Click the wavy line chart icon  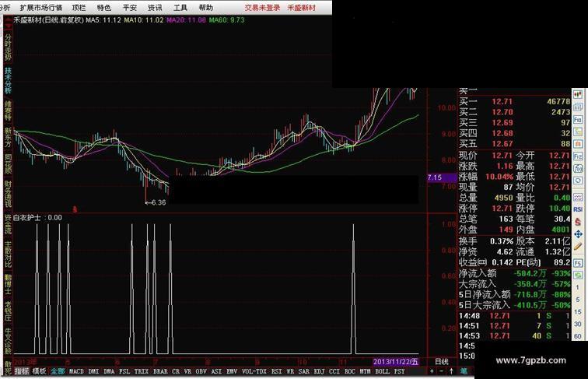click(x=578, y=197)
